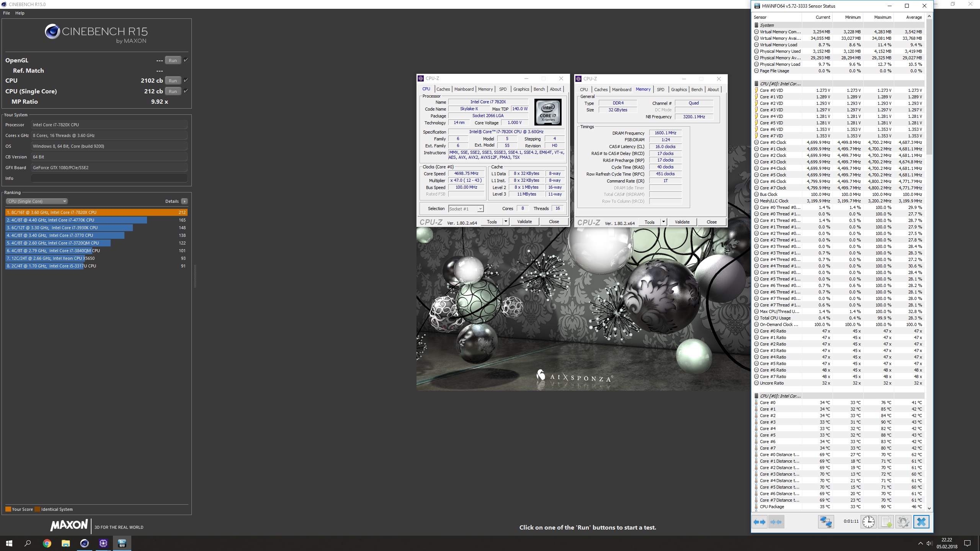Click the HWiNFO scrollbar down arrow
This screenshot has width=980, height=551.
[929, 508]
